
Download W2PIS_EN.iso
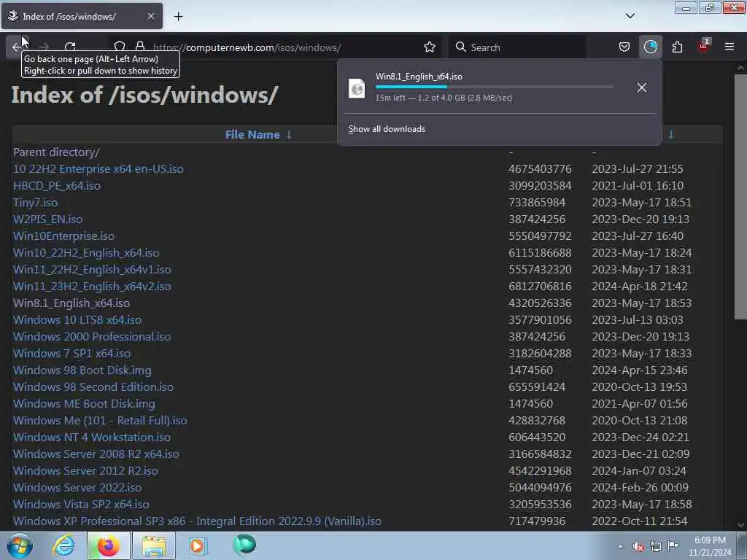tap(47, 219)
